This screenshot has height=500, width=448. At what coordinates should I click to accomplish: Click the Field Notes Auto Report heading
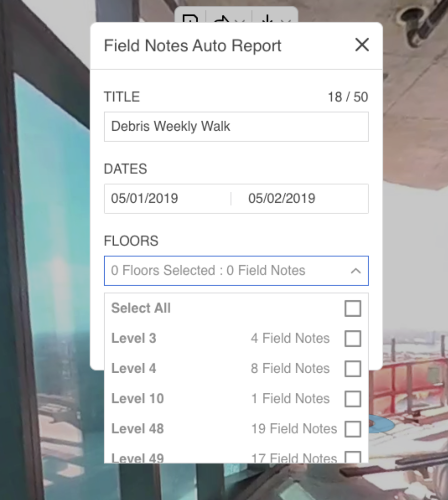coord(192,46)
